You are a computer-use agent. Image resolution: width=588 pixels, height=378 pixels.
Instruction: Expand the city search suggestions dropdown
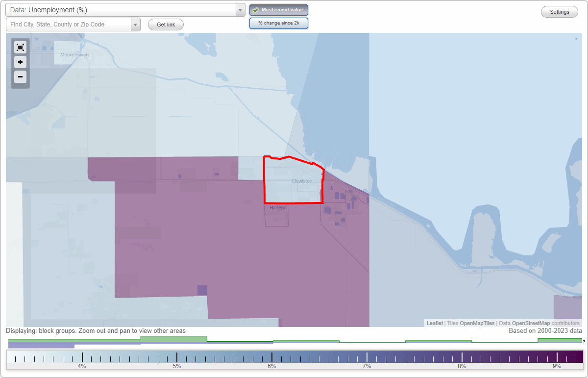(x=135, y=24)
